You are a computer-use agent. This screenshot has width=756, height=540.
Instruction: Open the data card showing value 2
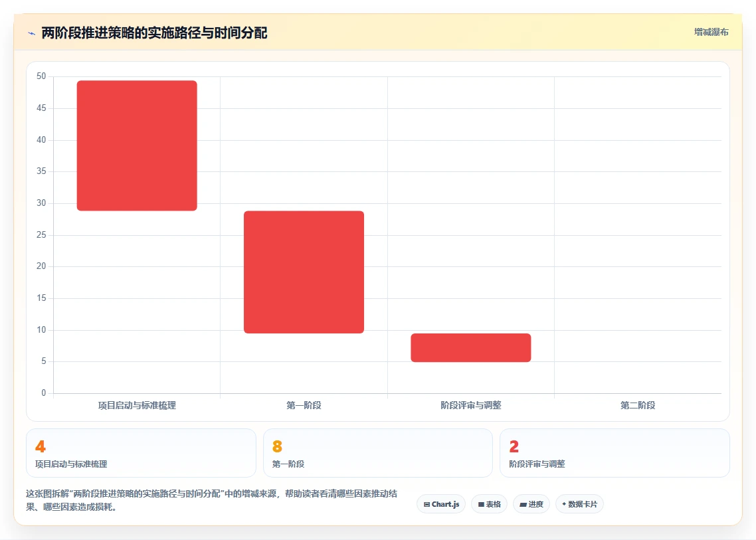click(x=614, y=453)
